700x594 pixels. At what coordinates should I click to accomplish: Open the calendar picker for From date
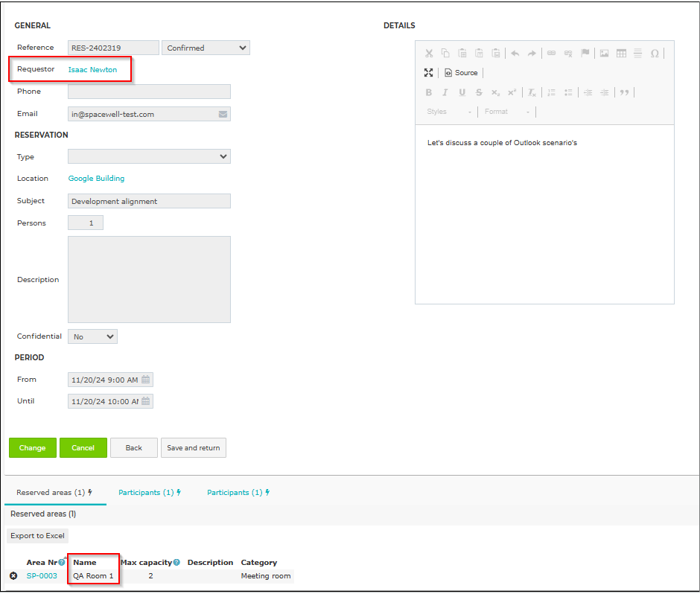click(x=145, y=380)
